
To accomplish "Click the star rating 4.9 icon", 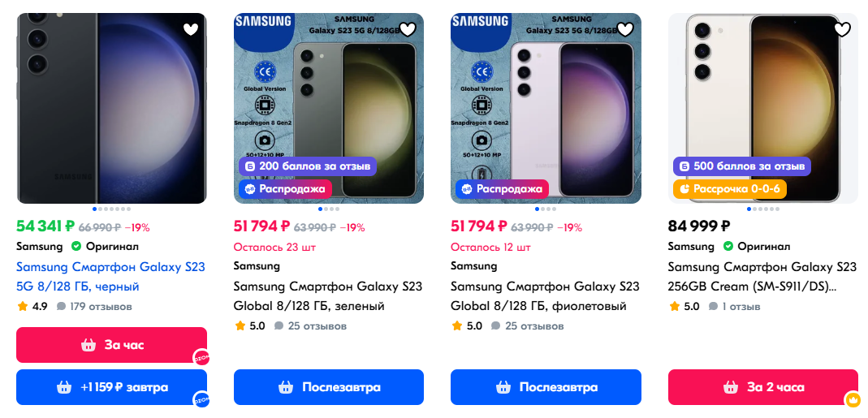I will point(22,306).
